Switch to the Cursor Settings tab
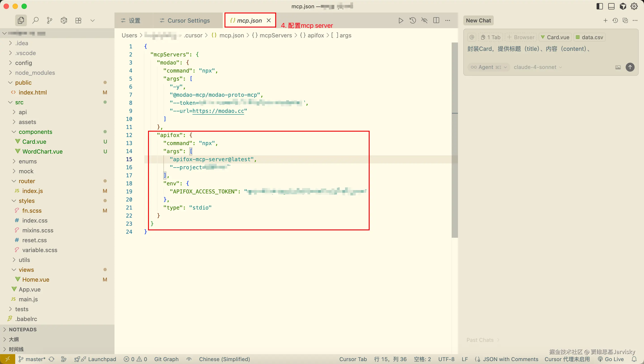 (x=185, y=21)
